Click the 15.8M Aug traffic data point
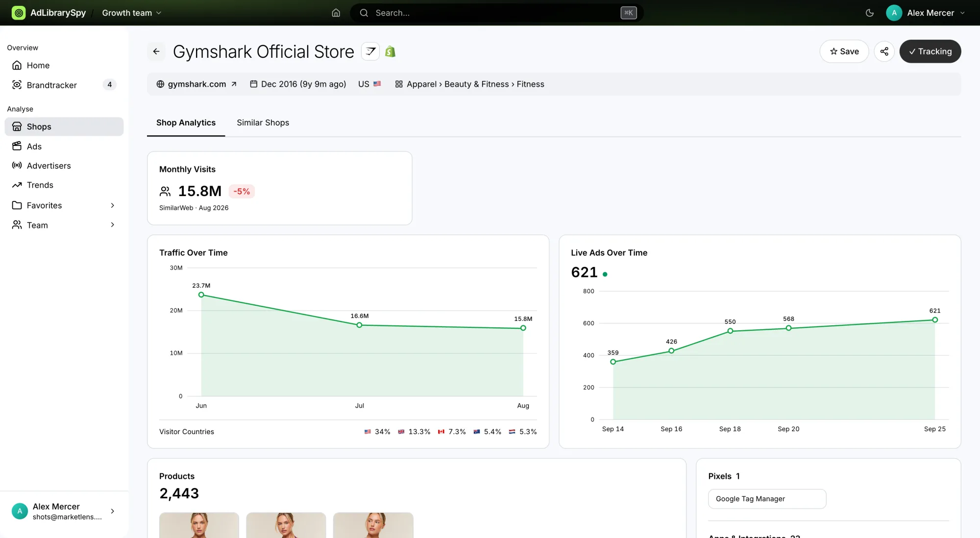 click(x=523, y=328)
